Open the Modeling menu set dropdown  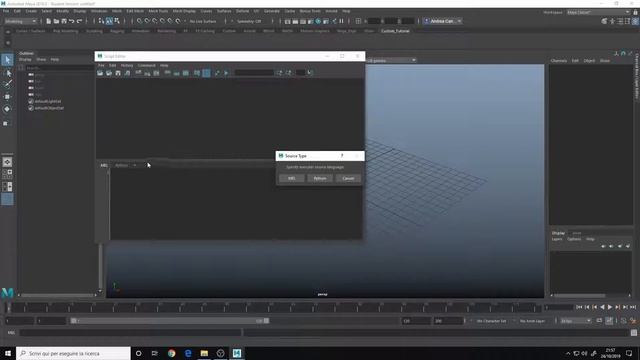click(20, 21)
